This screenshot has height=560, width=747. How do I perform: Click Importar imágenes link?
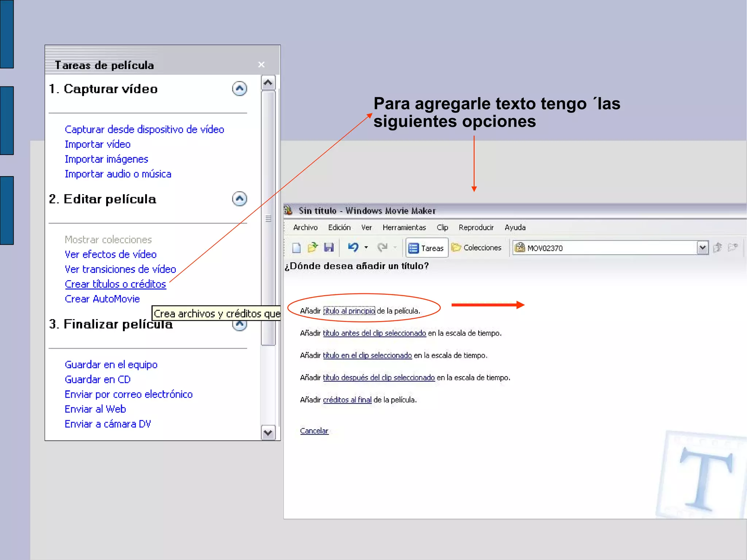pyautogui.click(x=107, y=159)
